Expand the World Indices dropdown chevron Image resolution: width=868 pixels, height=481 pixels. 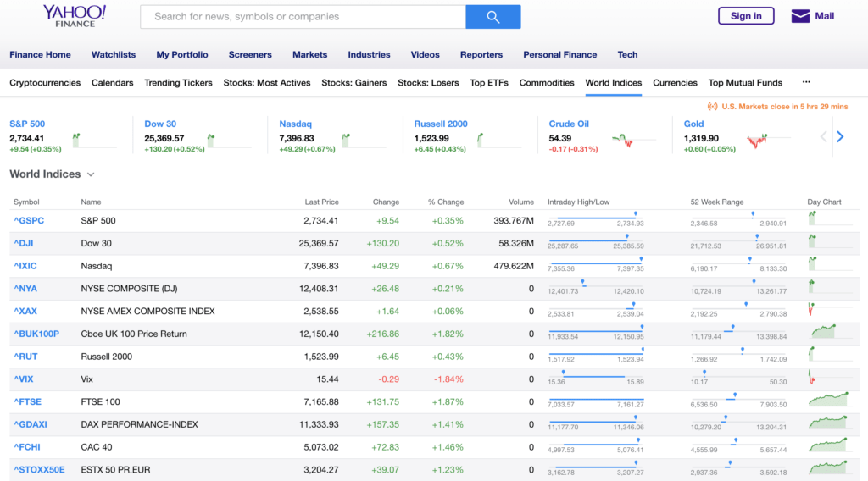[91, 174]
